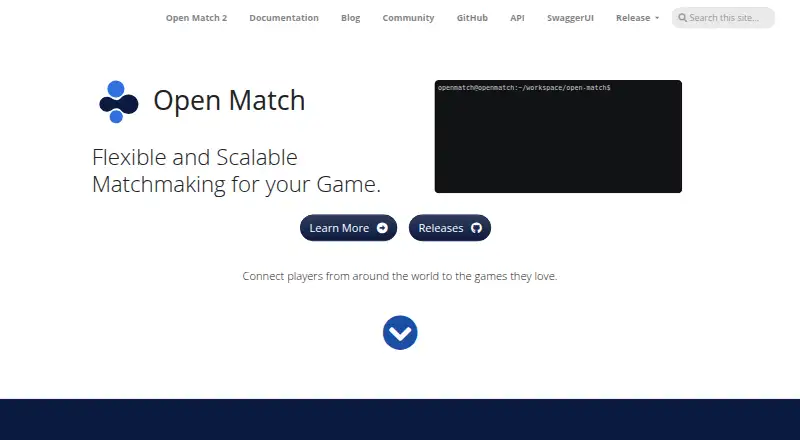Open the API nav link
800x440 pixels.
pos(517,18)
